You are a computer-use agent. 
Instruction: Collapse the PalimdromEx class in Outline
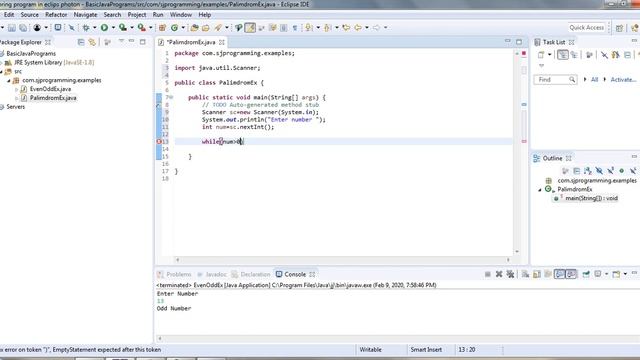pyautogui.click(x=540, y=190)
